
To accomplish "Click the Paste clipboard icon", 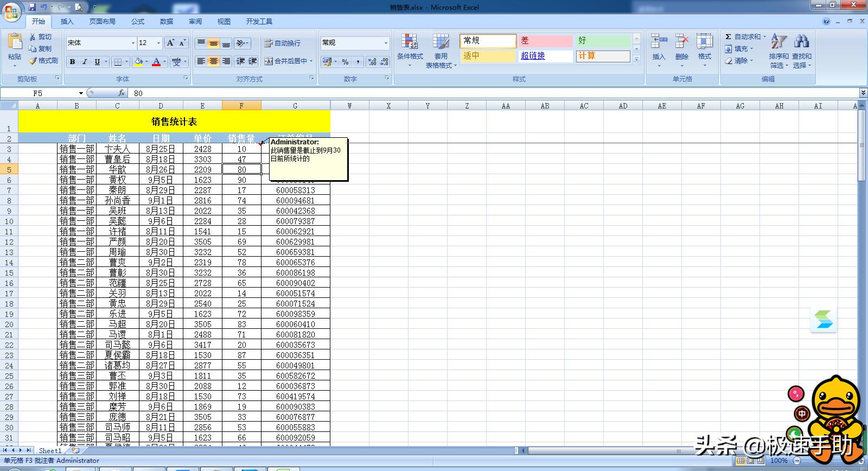I will click(15, 41).
